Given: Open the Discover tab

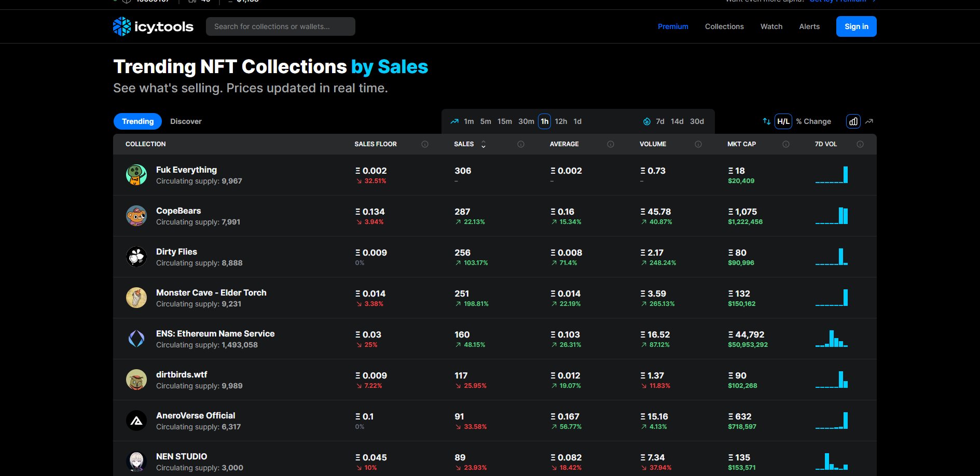Looking at the screenshot, I should [x=186, y=121].
